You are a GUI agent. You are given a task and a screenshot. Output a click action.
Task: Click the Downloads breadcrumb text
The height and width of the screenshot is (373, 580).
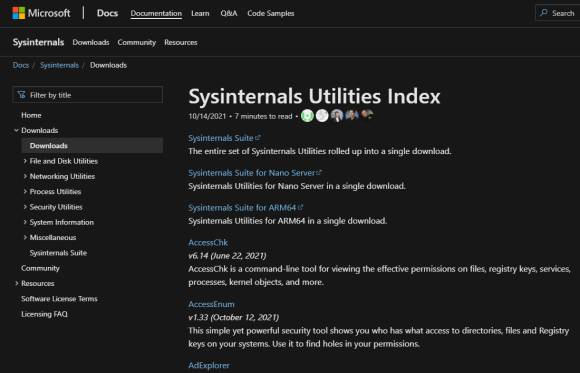(x=108, y=65)
